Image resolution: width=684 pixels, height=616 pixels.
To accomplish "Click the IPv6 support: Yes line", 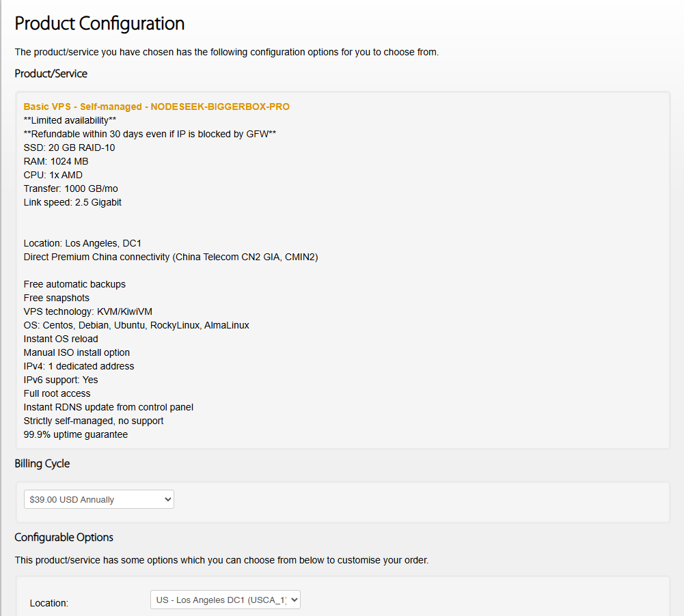I will coord(61,380).
